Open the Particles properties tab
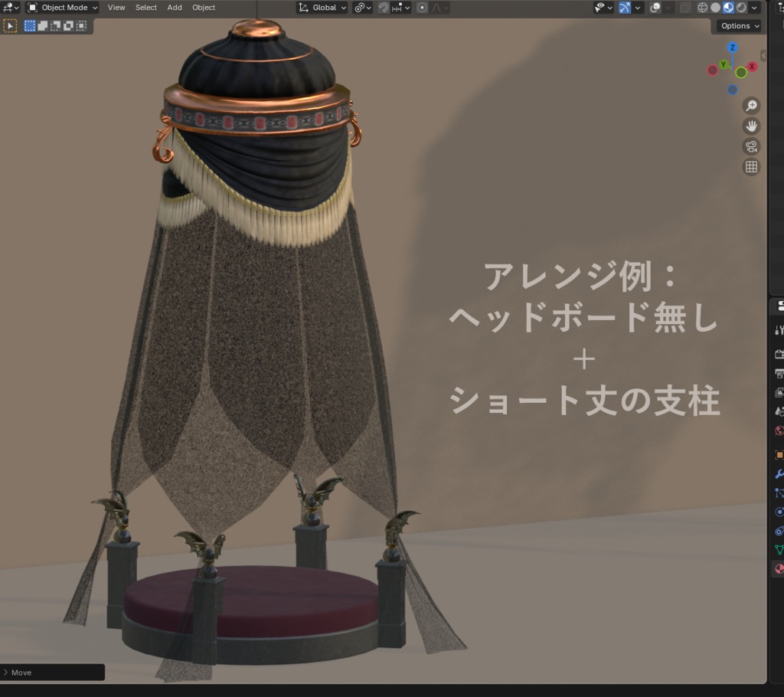784x697 pixels. [x=779, y=492]
